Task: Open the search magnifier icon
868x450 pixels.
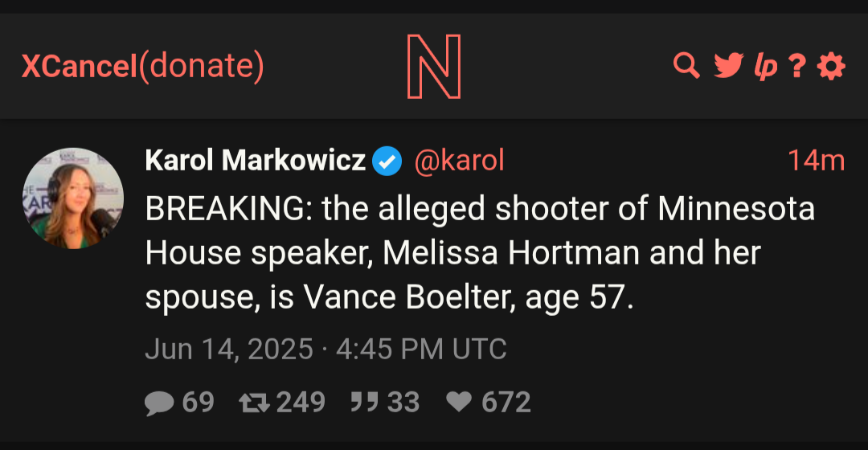Action: click(686, 66)
